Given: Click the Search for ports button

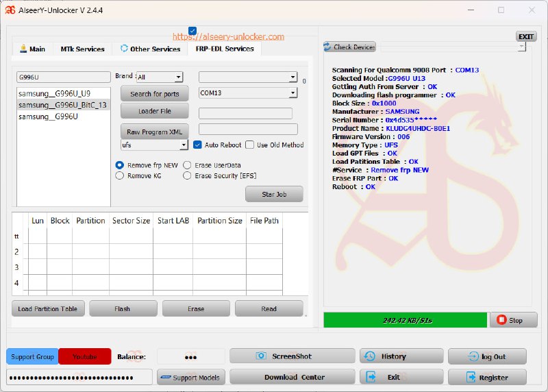Looking at the screenshot, I should (x=155, y=94).
